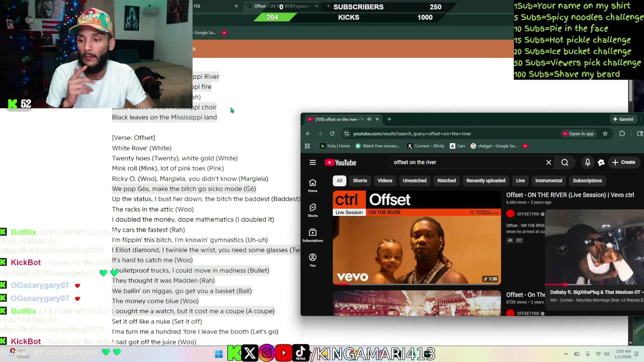Open the OFFSETYRN channel under the first result
The height and width of the screenshot is (362, 644).
(x=528, y=214)
